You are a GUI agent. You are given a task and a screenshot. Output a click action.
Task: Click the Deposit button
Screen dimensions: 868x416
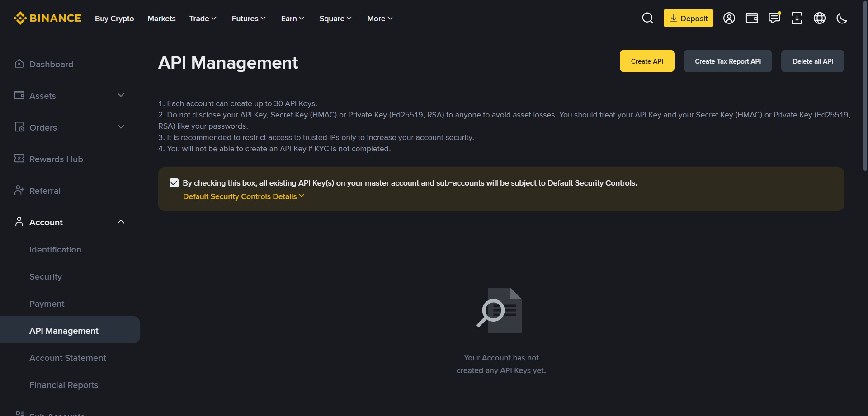click(688, 18)
